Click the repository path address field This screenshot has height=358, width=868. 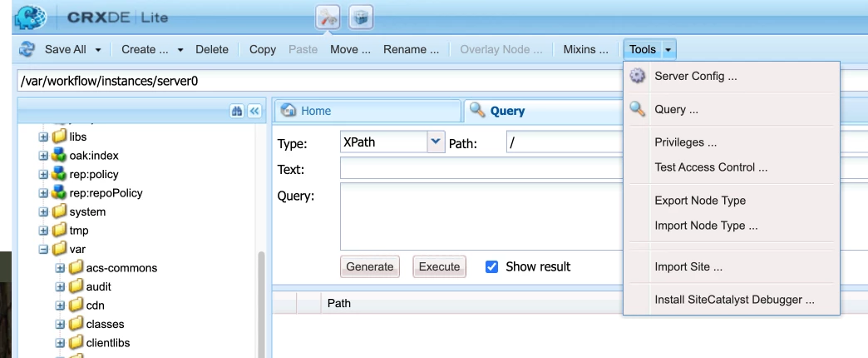click(321, 81)
